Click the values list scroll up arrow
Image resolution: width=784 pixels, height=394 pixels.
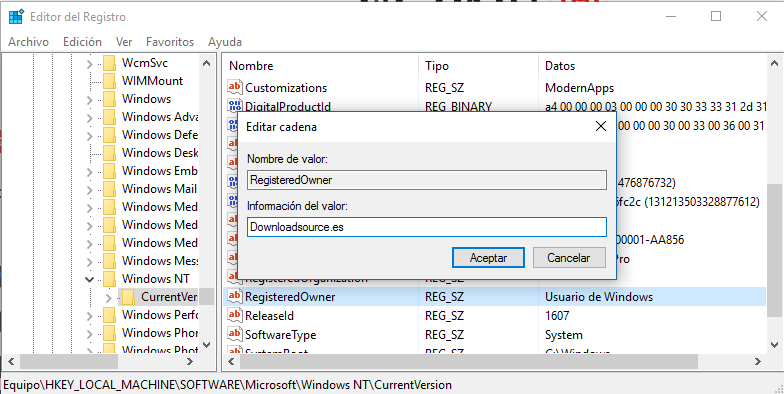coord(774,64)
